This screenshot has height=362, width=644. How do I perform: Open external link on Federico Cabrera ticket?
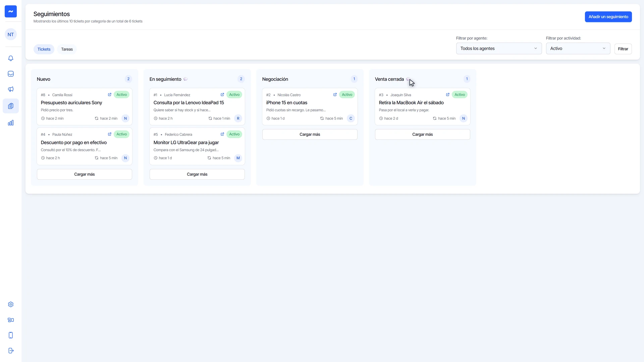[222, 134]
